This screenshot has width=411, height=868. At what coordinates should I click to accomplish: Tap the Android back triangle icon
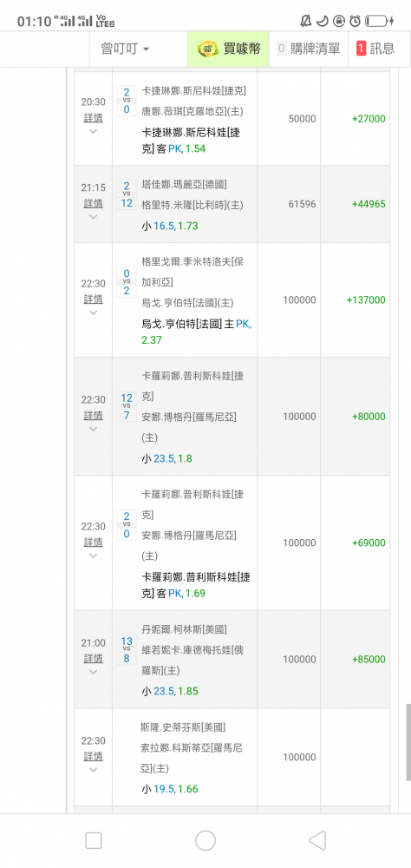[x=316, y=840]
